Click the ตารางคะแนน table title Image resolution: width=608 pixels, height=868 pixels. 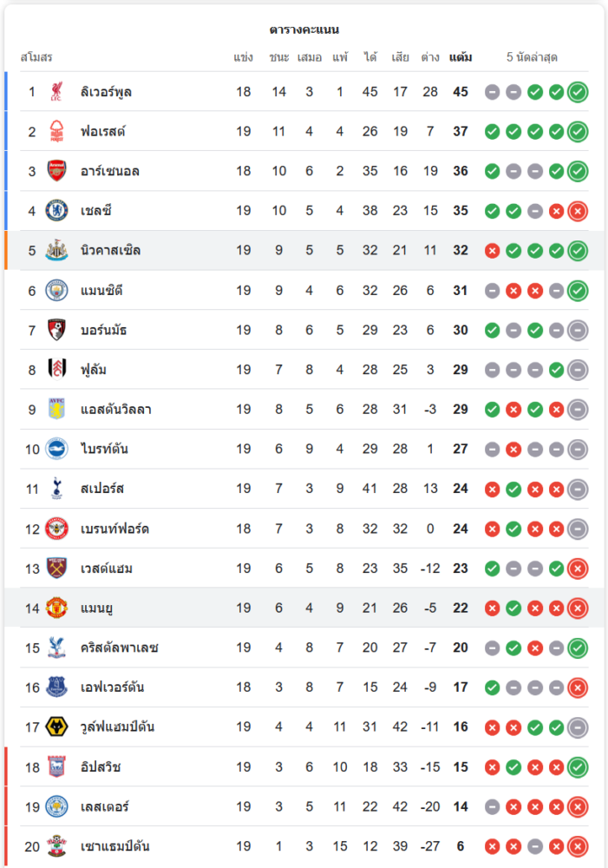(304, 30)
